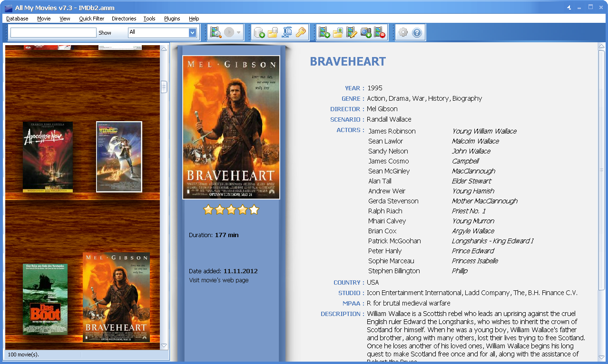Select the Back to the Future cover
608x364 pixels.
tap(119, 157)
